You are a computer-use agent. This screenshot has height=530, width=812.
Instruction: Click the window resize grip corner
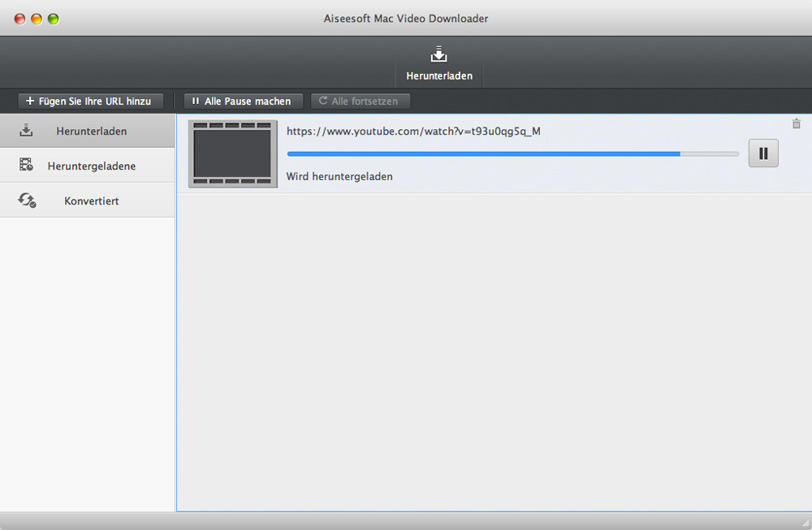tap(806, 524)
